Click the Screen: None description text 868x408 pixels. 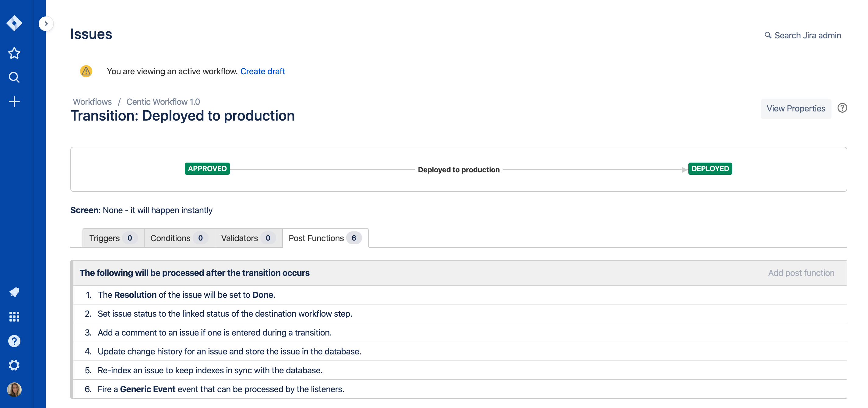(x=141, y=210)
